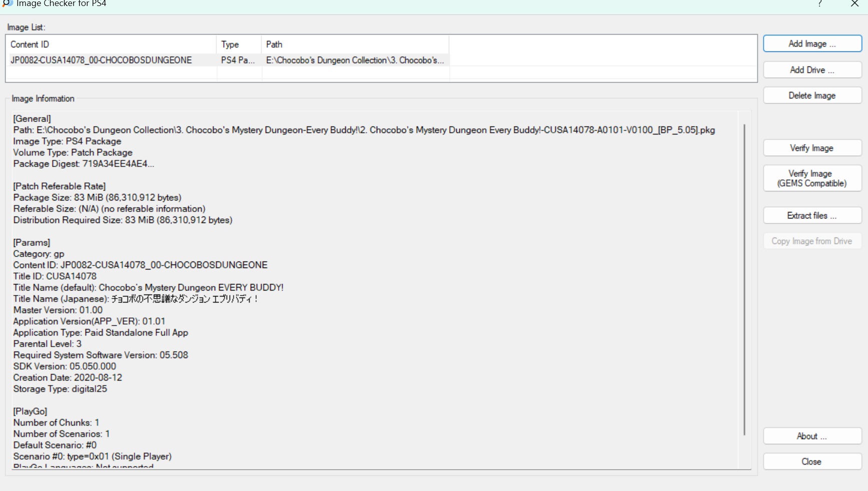Open the Extract files dialog
Image resolution: width=868 pixels, height=491 pixels.
pos(812,215)
